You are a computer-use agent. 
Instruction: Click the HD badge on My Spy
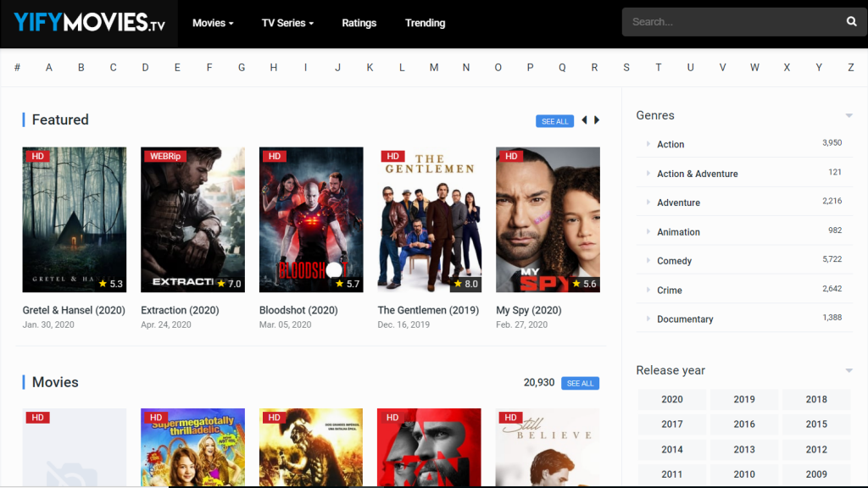511,156
